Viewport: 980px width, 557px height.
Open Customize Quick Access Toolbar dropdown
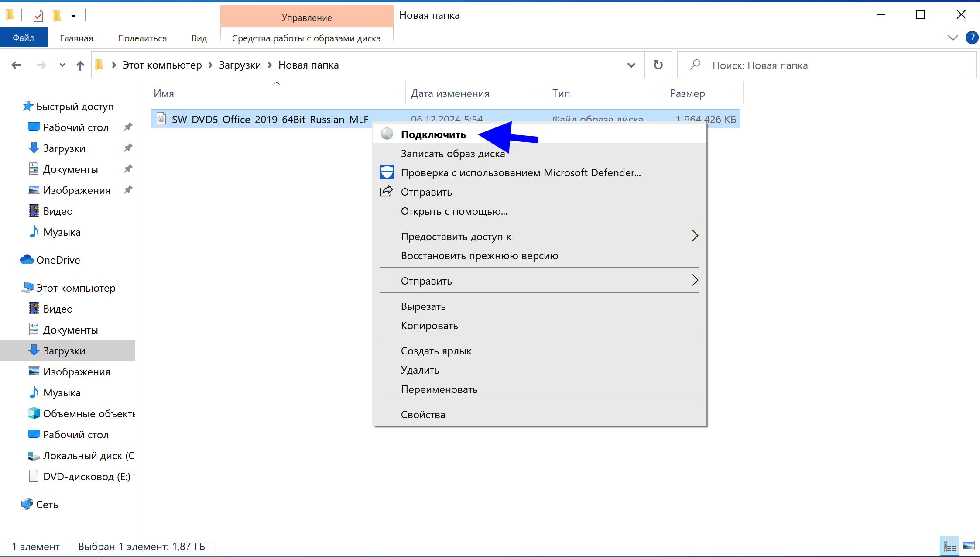73,16
